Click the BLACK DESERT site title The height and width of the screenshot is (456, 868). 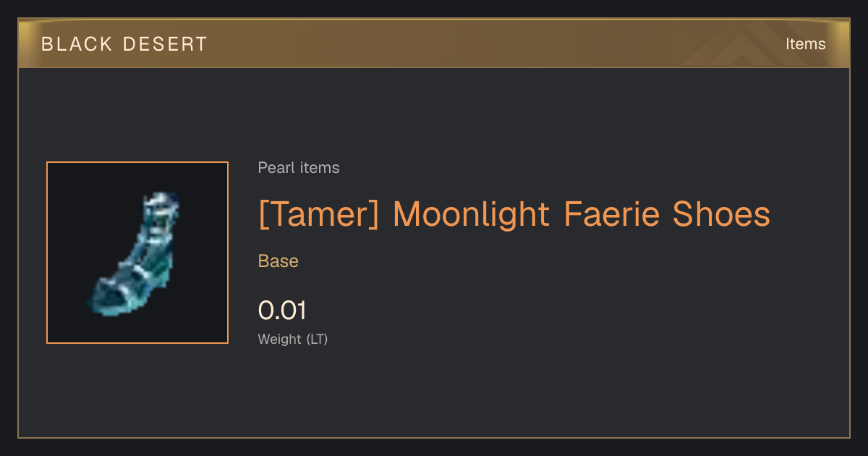tap(124, 44)
